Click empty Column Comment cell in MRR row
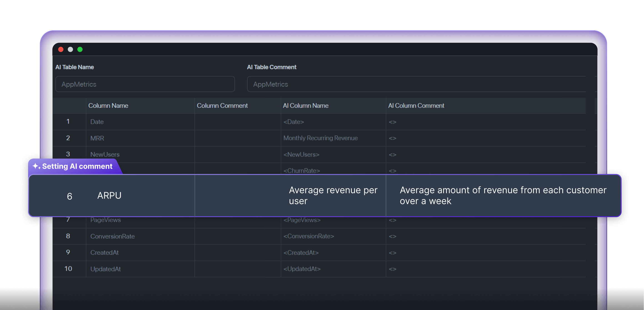 (238, 138)
